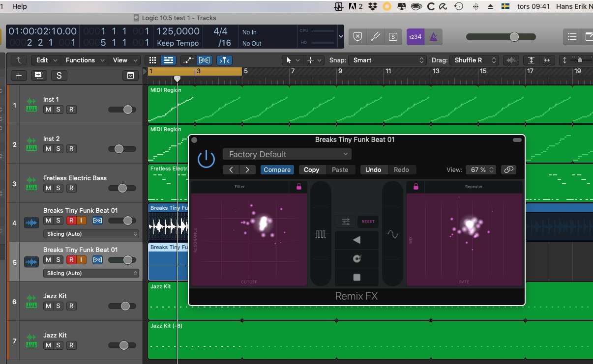593x364 pixels.
Task: Solo the Fretless Electric Bass track
Action: coord(59,188)
